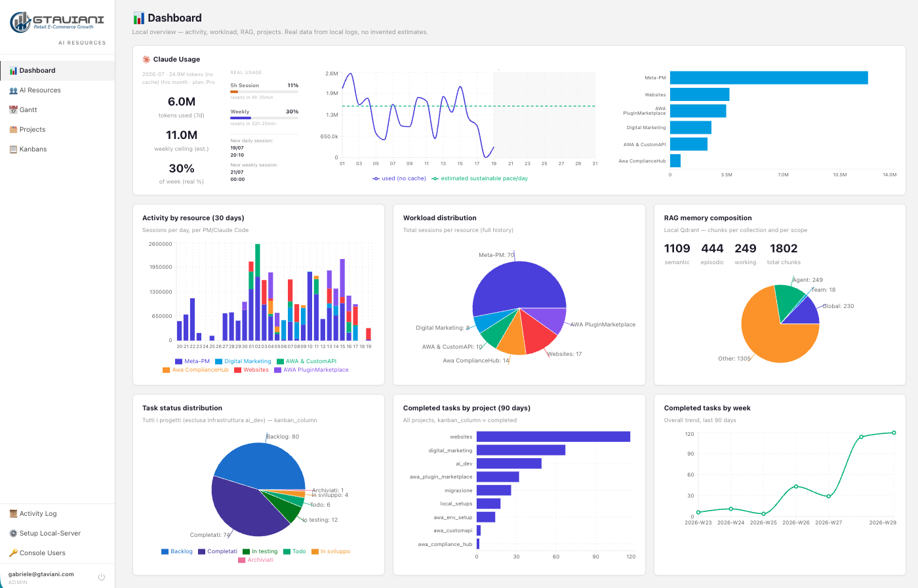
Task: Toggle 'used (no cache)' line legend
Action: point(399,178)
